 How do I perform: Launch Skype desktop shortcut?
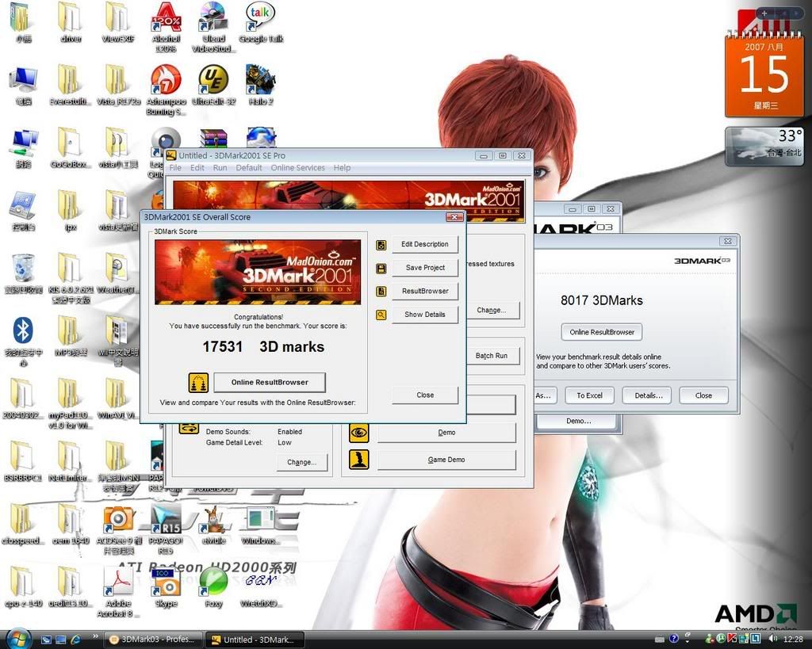pyautogui.click(x=166, y=587)
